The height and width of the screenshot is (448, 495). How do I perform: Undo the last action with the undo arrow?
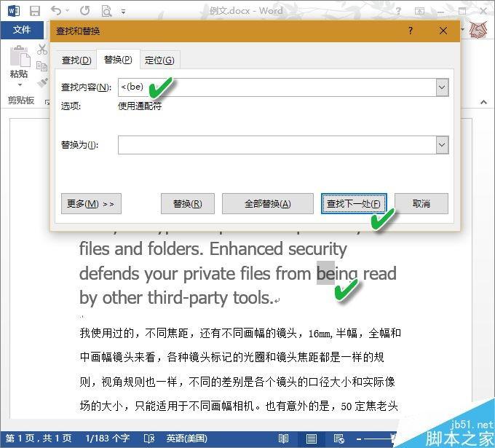point(56,11)
